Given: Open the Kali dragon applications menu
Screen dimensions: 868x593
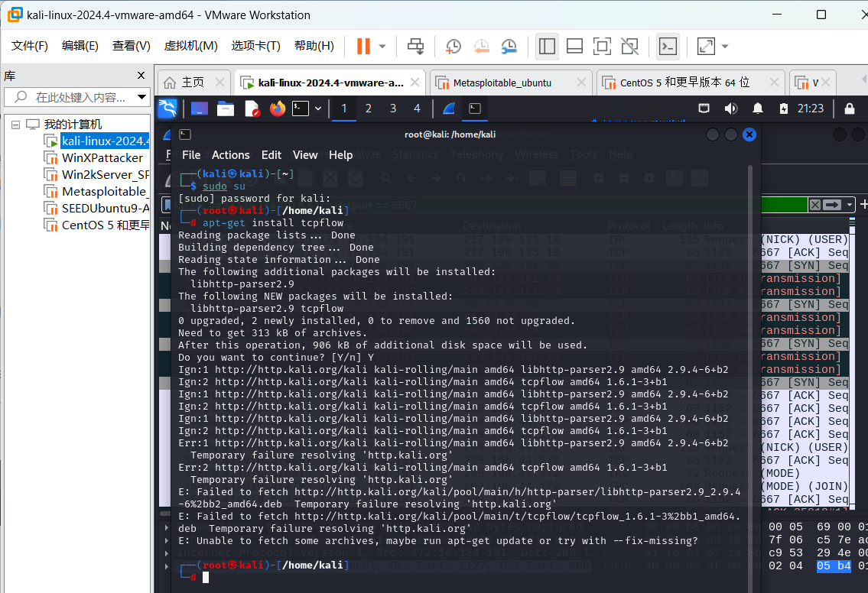Looking at the screenshot, I should tap(167, 109).
